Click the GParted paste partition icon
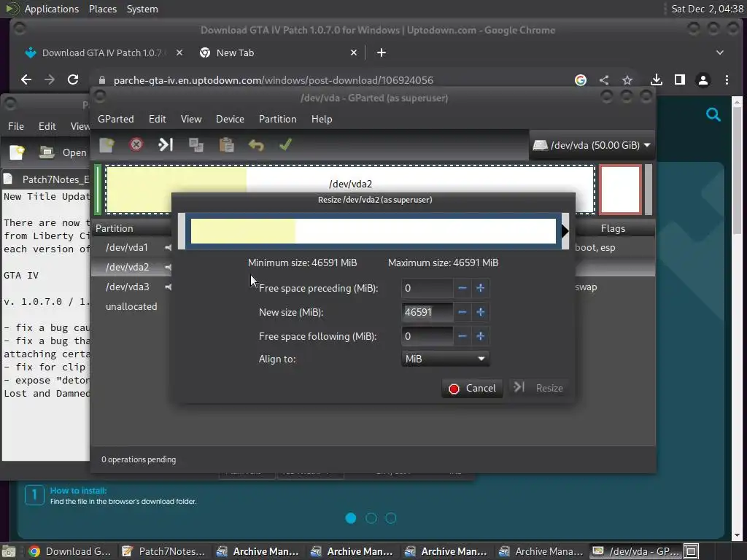The image size is (747, 560). [x=226, y=145]
